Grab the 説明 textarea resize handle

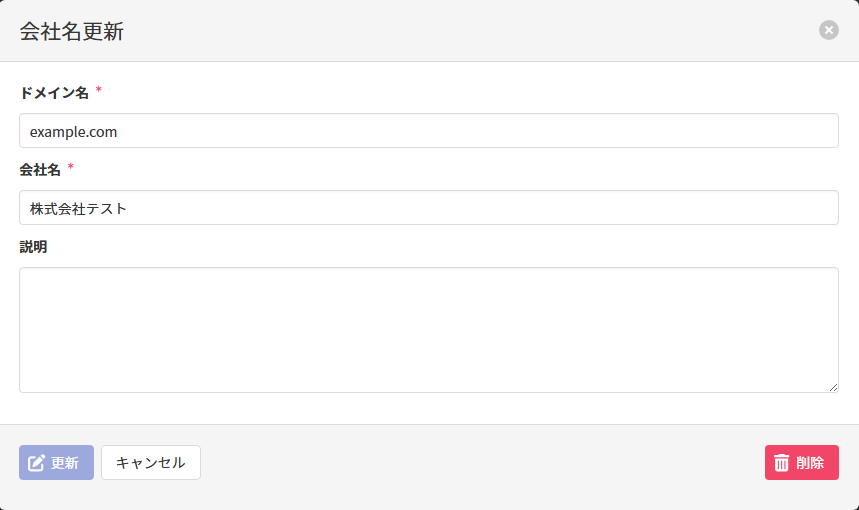coord(833,387)
